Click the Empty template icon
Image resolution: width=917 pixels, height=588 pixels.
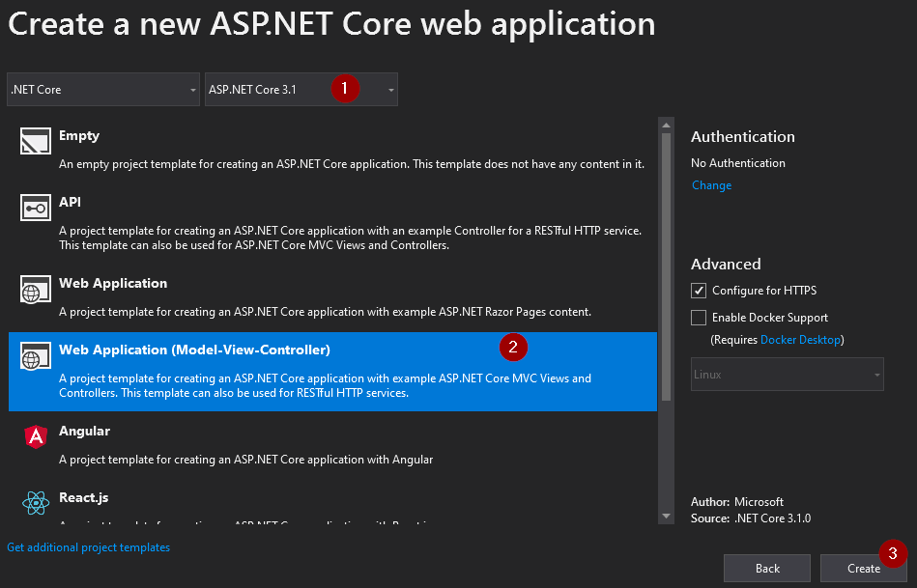tap(36, 142)
